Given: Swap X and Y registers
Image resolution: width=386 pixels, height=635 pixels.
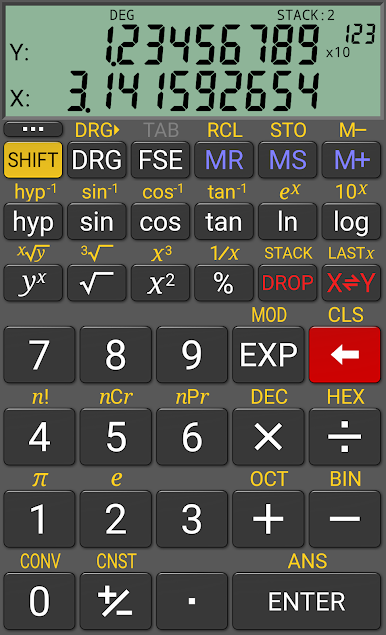Looking at the screenshot, I should (x=351, y=283).
